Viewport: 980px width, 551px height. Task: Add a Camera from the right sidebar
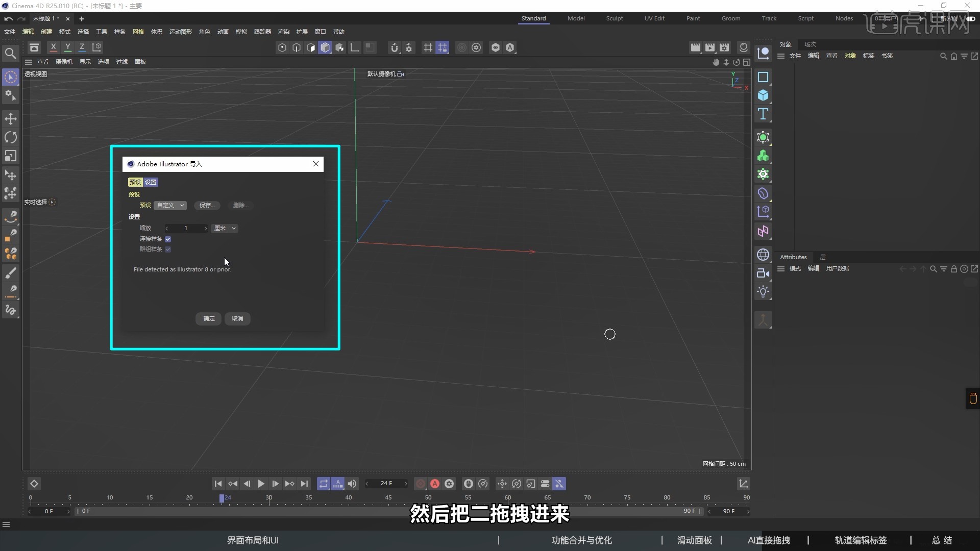763,273
